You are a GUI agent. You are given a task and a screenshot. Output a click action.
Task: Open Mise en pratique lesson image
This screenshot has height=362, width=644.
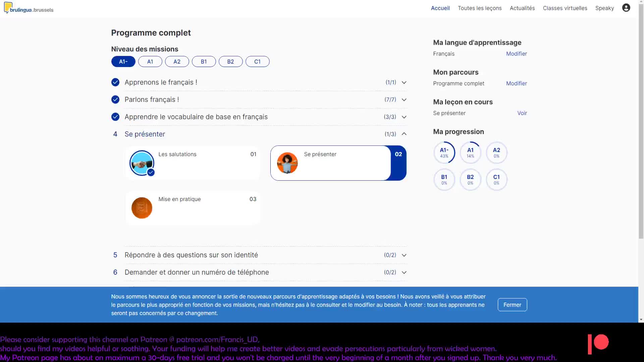[142, 208]
